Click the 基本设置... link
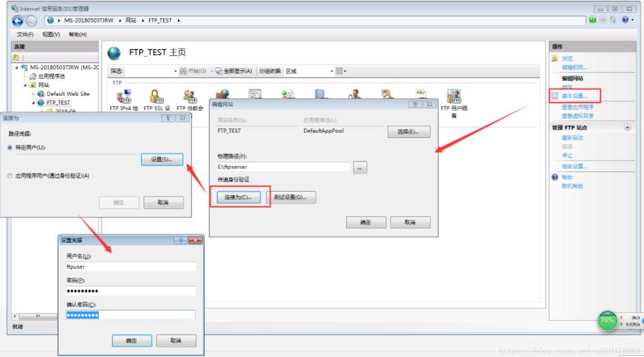The height and width of the screenshot is (357, 644). [574, 96]
